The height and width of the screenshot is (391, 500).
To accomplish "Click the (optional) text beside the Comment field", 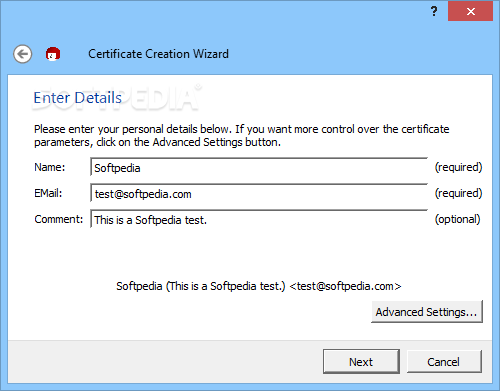I will click(457, 219).
